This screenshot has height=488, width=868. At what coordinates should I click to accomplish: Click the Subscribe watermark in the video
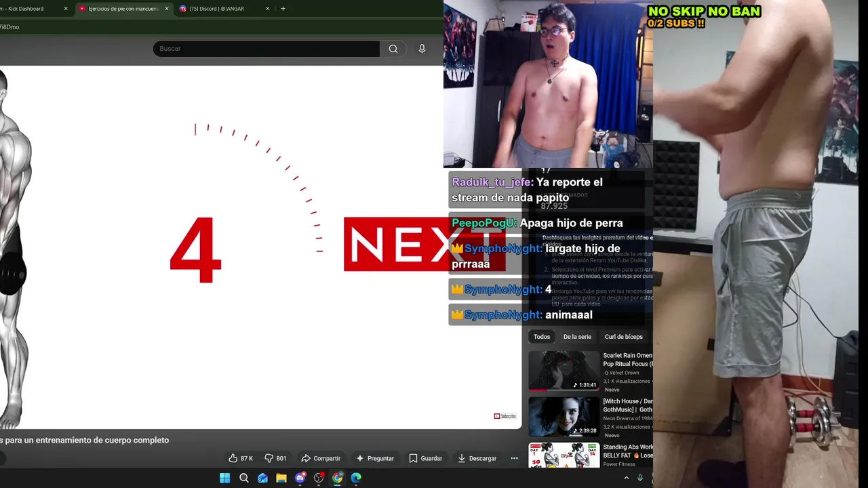coord(505,416)
